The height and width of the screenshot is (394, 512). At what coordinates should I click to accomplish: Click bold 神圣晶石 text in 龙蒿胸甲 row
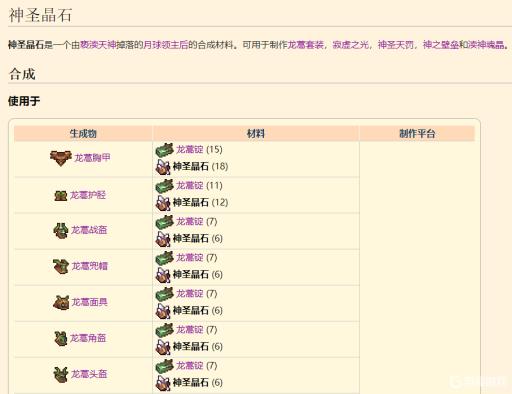[x=191, y=166]
